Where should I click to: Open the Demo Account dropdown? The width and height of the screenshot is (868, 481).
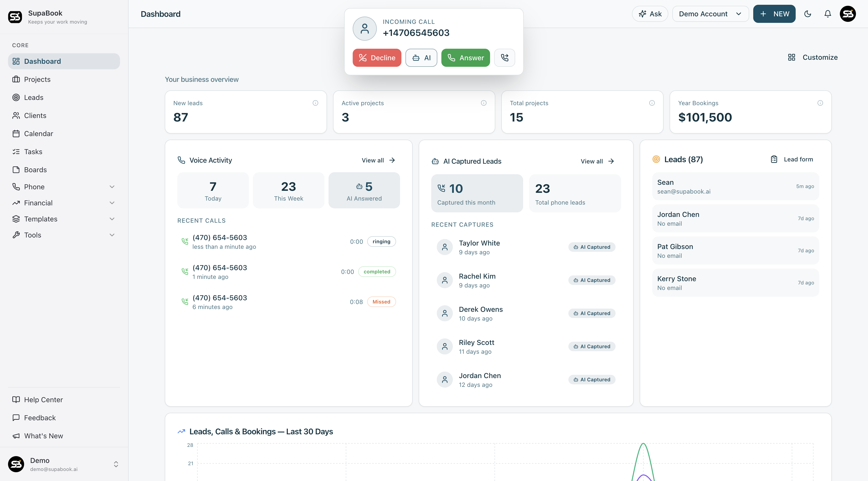(x=710, y=14)
